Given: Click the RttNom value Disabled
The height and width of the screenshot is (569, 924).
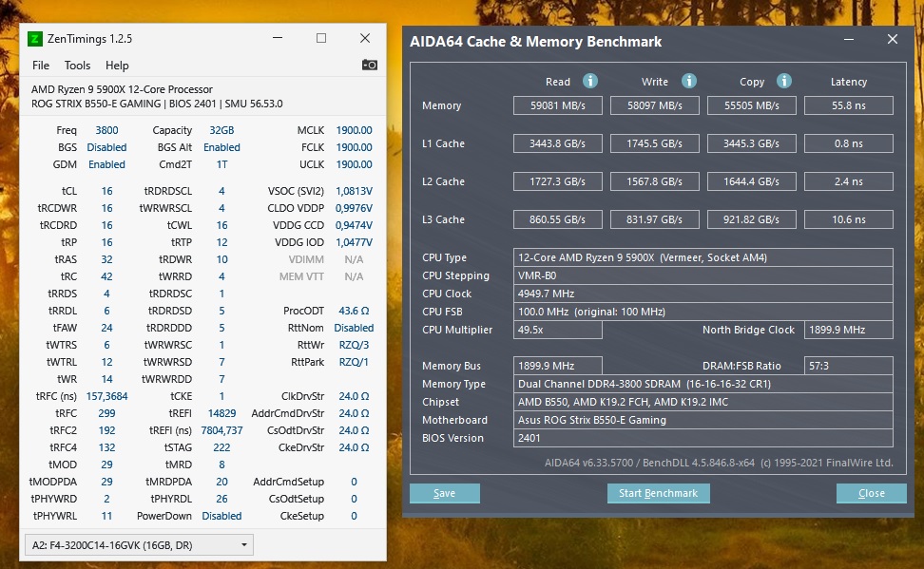Looking at the screenshot, I should pos(354,328).
